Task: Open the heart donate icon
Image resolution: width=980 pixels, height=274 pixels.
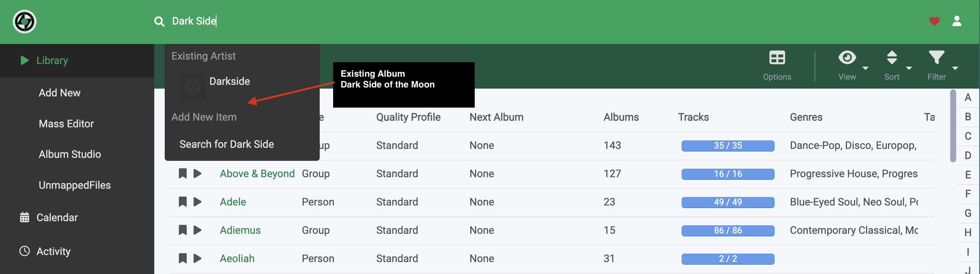Action: [934, 21]
